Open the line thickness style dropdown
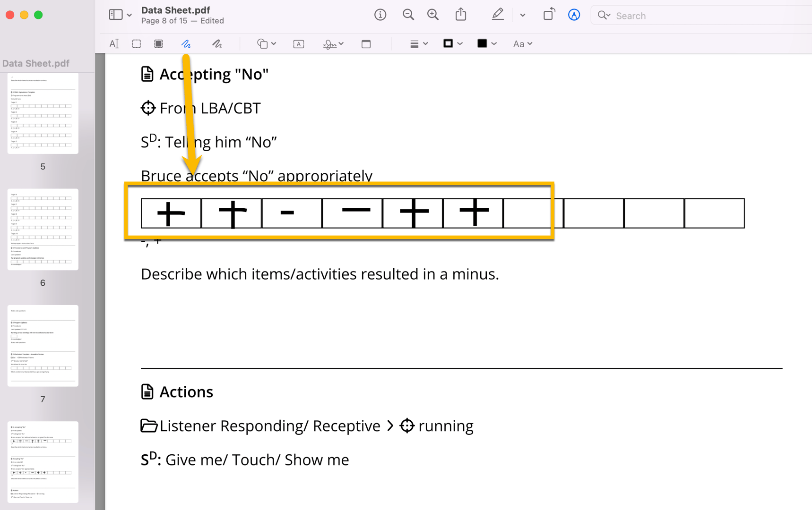This screenshot has height=510, width=812. click(418, 43)
